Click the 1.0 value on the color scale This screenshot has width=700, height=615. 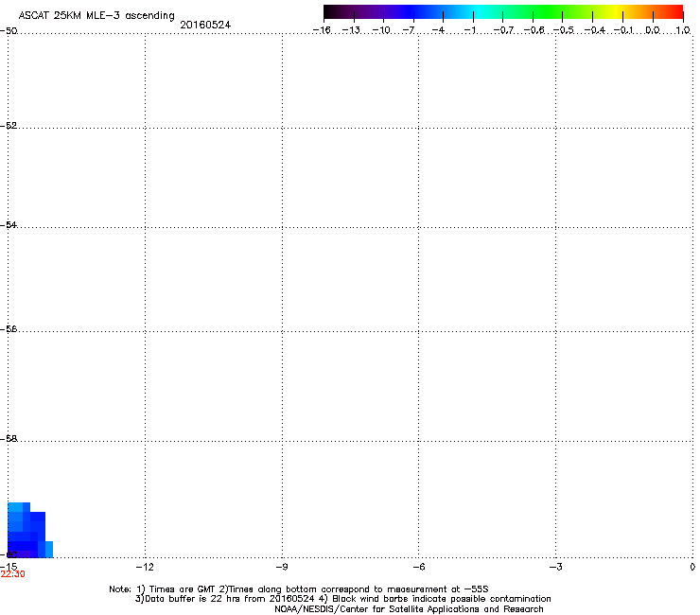pos(683,30)
